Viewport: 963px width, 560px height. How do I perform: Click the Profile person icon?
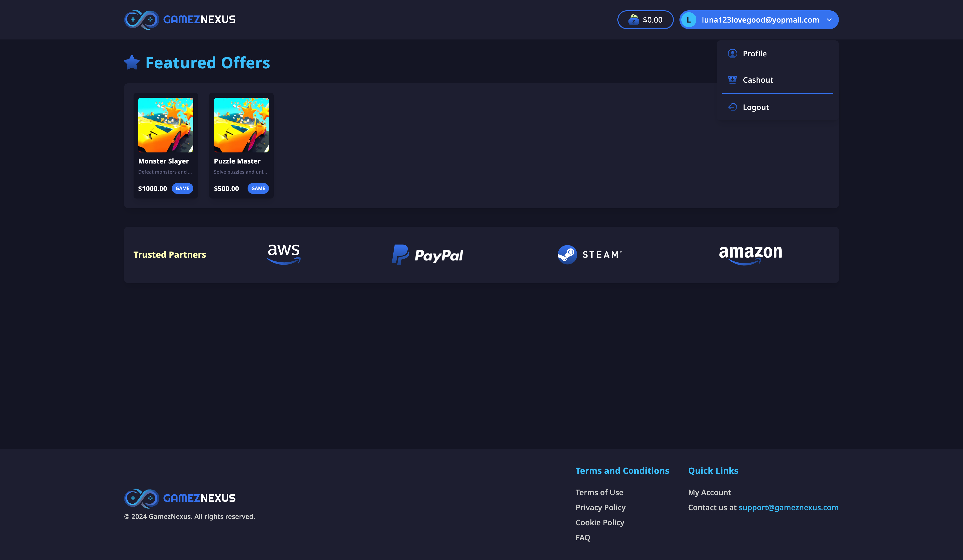click(x=732, y=54)
